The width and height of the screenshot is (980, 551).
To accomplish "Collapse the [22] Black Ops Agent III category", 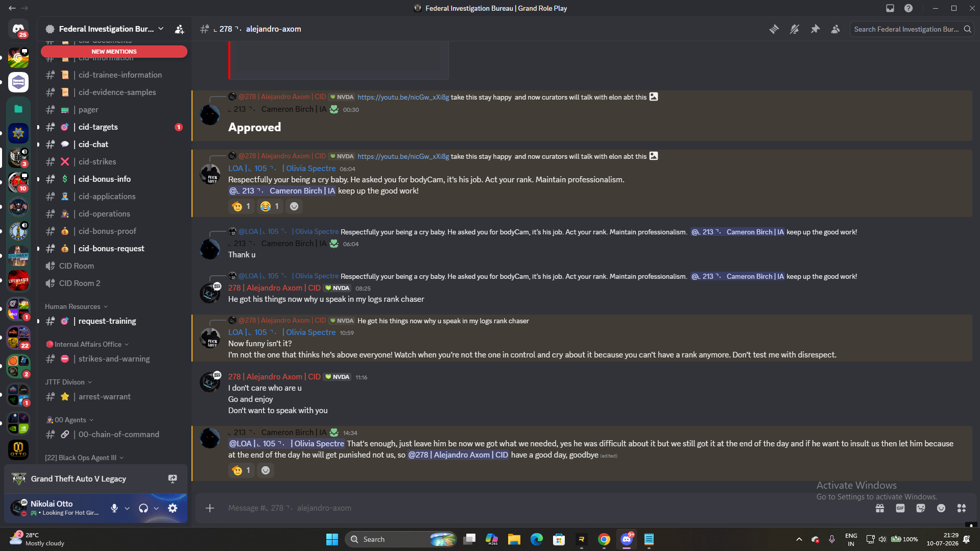I will pyautogui.click(x=84, y=458).
